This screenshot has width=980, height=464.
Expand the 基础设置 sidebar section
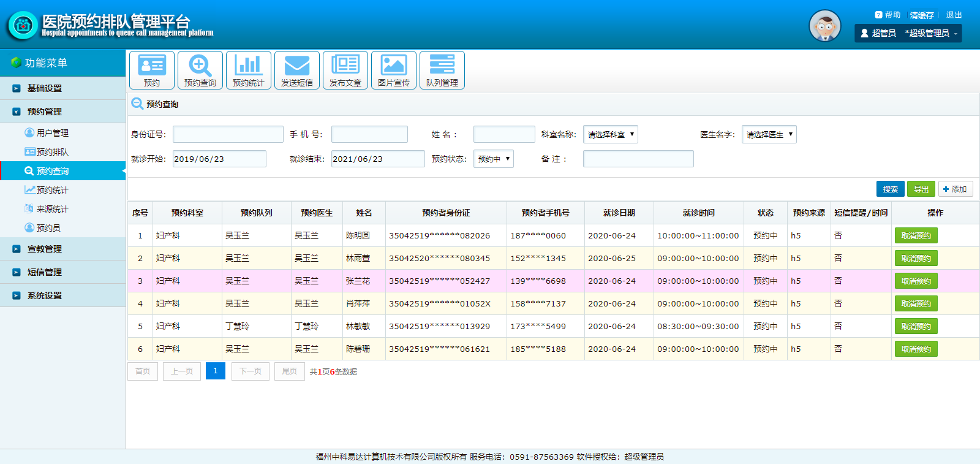(45, 88)
